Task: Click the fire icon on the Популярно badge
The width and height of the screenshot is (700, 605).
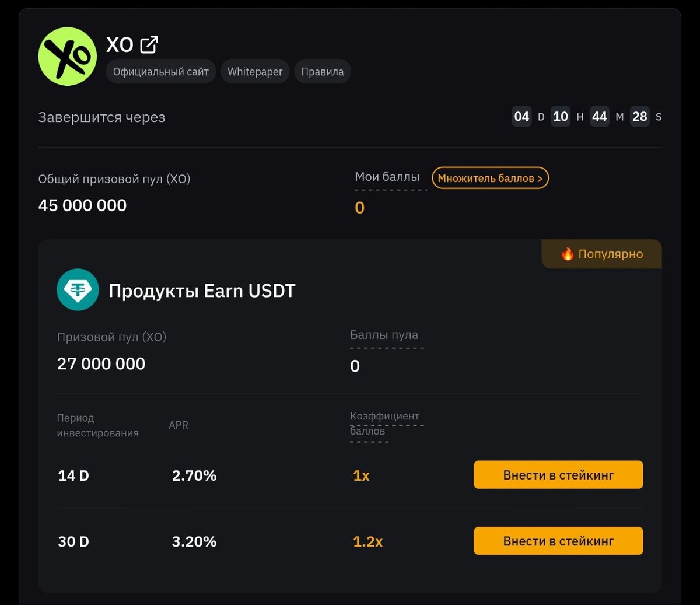Action: click(568, 254)
